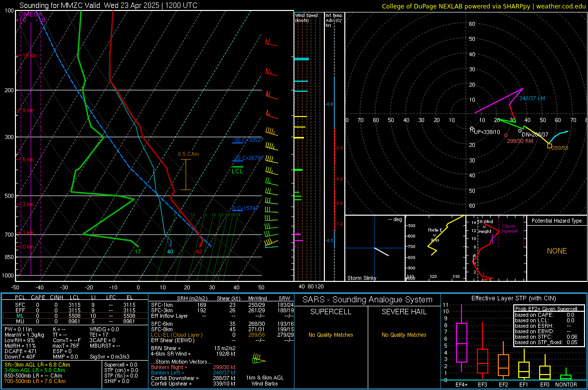Select the Sfc-3km AGL LR = 6.8 C/km line
This screenshot has width=588, height=390.
[37, 365]
